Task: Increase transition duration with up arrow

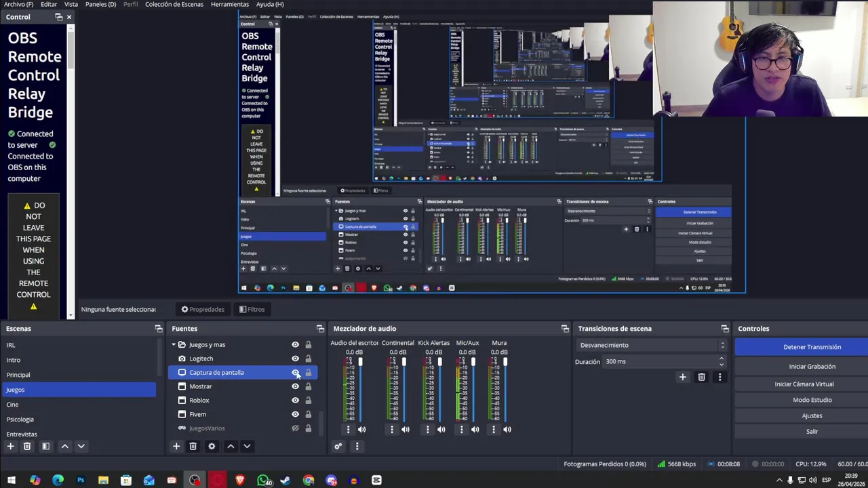Action: (722, 359)
